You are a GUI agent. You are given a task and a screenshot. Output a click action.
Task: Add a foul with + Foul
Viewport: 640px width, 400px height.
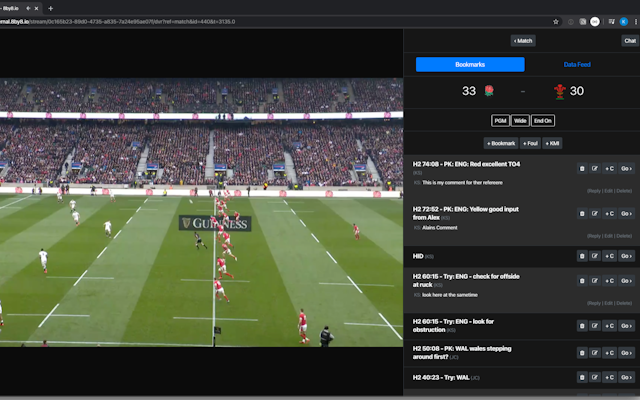pos(530,143)
